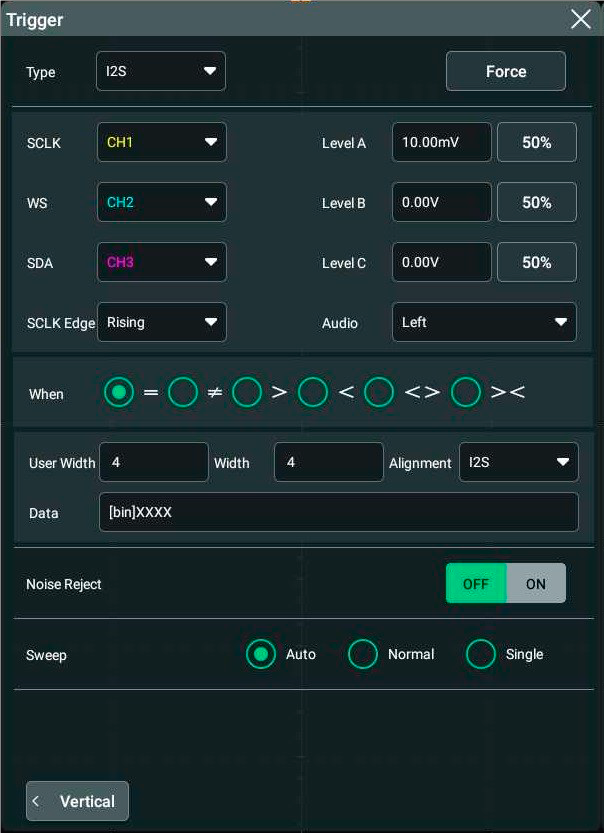
Task: Set Level C to 50%
Action: point(537,262)
